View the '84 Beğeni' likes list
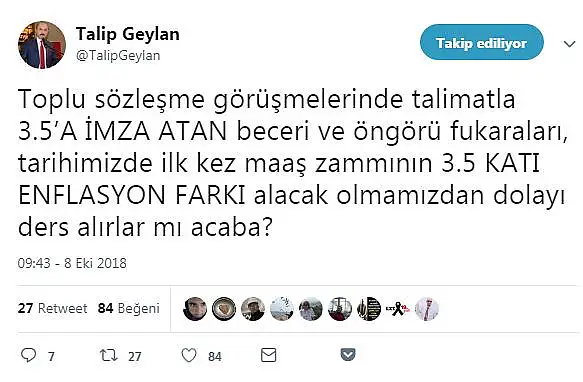The width and height of the screenshot is (583, 382). click(129, 309)
